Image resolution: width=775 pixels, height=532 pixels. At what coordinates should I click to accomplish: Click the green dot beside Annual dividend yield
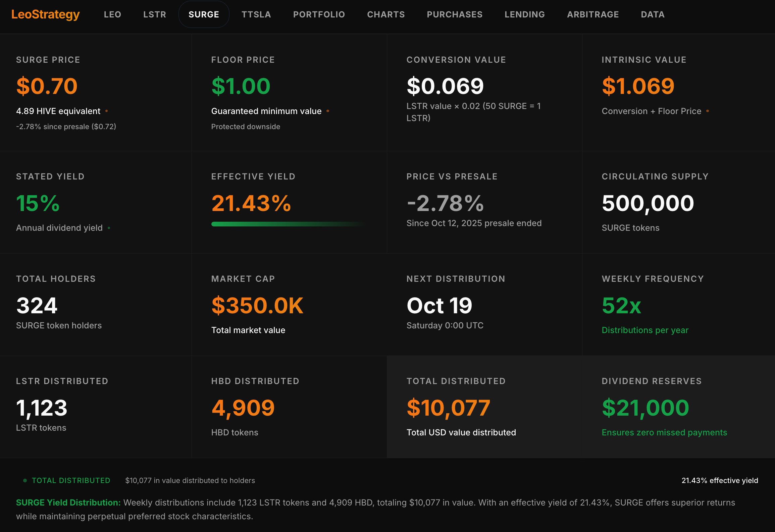(109, 228)
